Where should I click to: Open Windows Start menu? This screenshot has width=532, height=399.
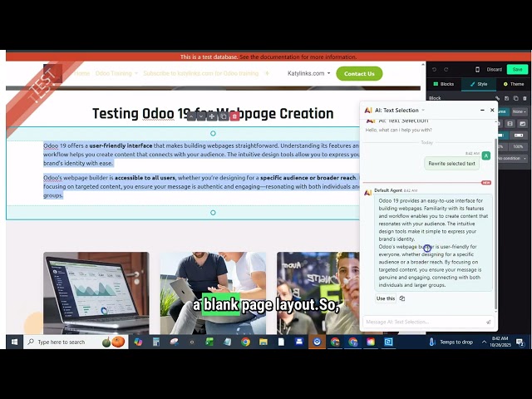tap(14, 342)
